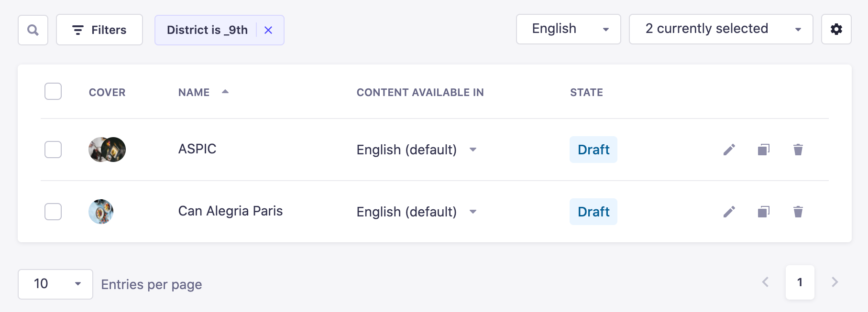Open the Filters panel
Image resolution: width=868 pixels, height=312 pixels.
[x=99, y=30]
